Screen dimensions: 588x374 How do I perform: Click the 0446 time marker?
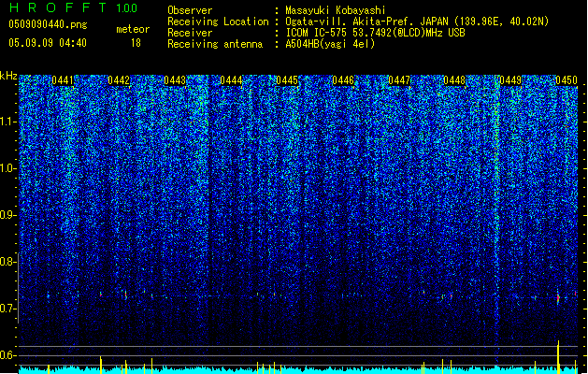click(x=343, y=80)
